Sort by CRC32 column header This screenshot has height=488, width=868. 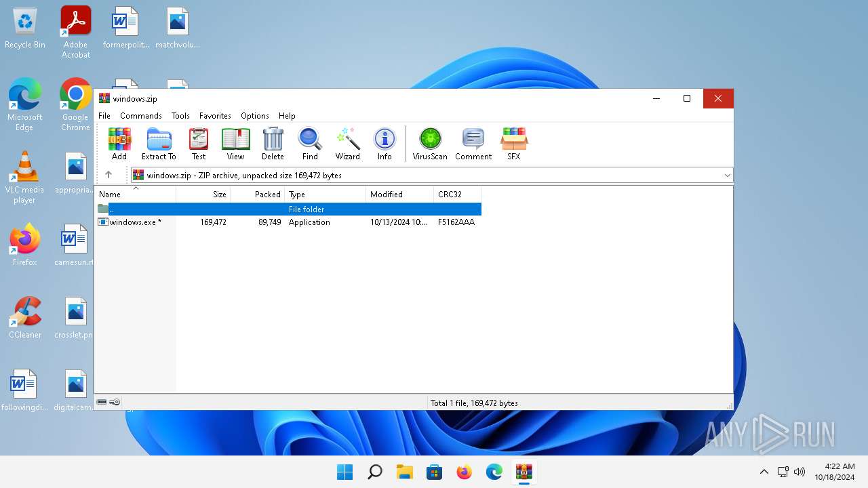(x=458, y=195)
